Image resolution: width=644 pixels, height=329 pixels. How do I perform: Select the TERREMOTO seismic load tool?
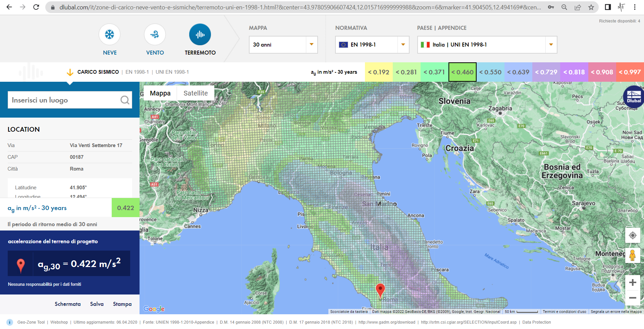pos(200,35)
